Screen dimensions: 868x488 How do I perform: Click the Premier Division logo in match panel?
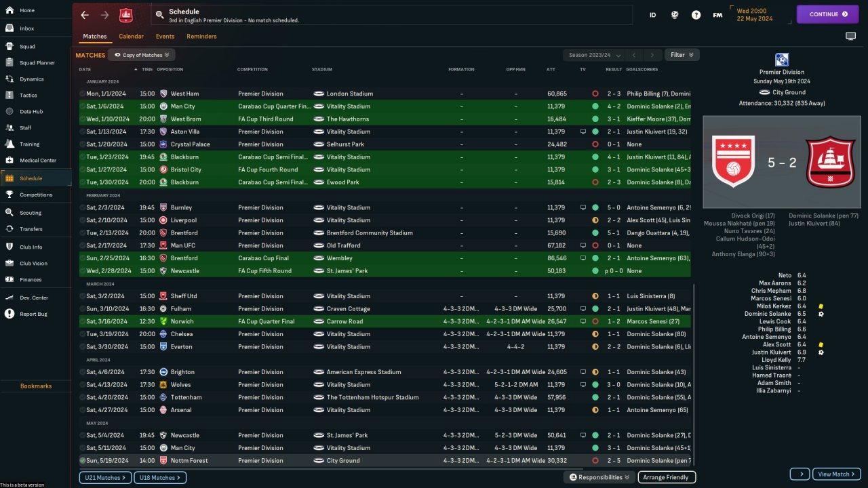click(x=782, y=60)
